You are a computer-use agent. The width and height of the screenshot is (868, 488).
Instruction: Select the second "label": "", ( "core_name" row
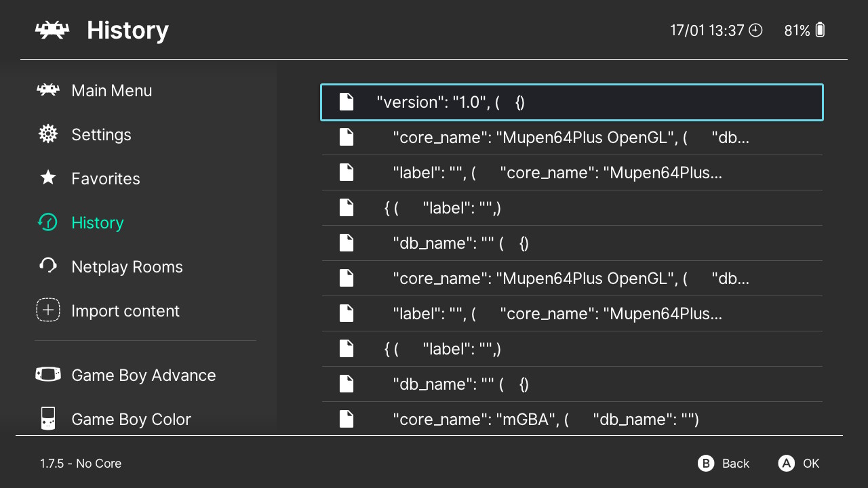pos(572,314)
